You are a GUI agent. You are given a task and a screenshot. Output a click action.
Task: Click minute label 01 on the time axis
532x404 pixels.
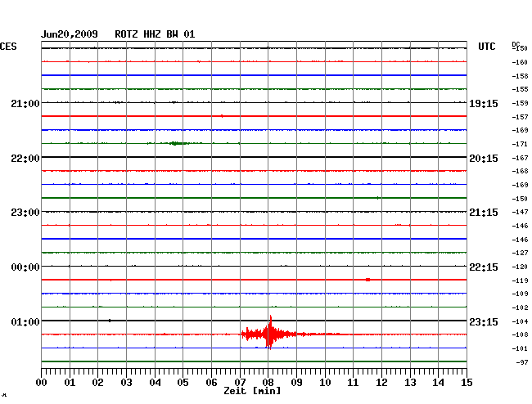70,383
